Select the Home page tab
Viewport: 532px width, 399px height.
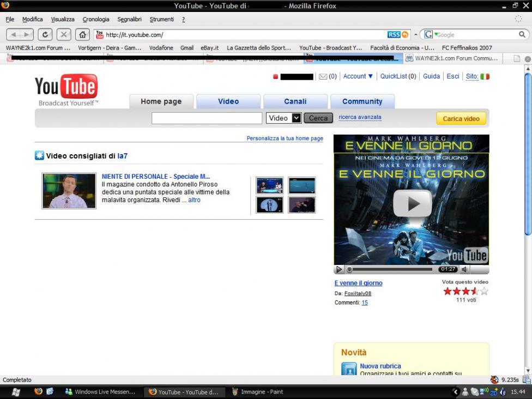(161, 101)
